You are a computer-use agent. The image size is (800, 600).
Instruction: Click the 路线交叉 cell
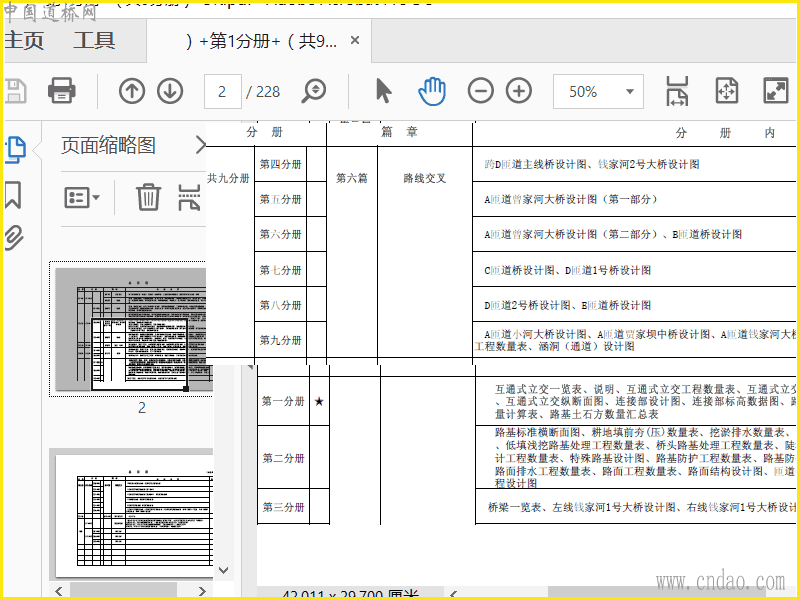click(x=424, y=178)
